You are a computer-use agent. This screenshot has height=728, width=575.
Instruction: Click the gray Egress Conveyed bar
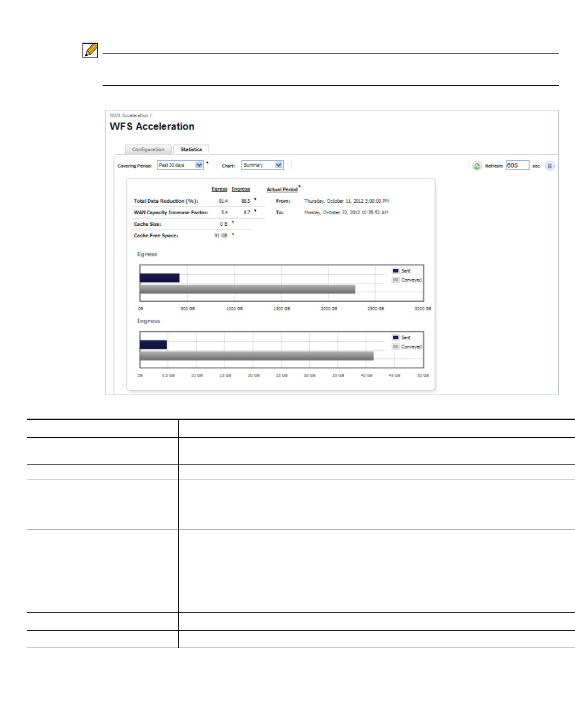[248, 289]
